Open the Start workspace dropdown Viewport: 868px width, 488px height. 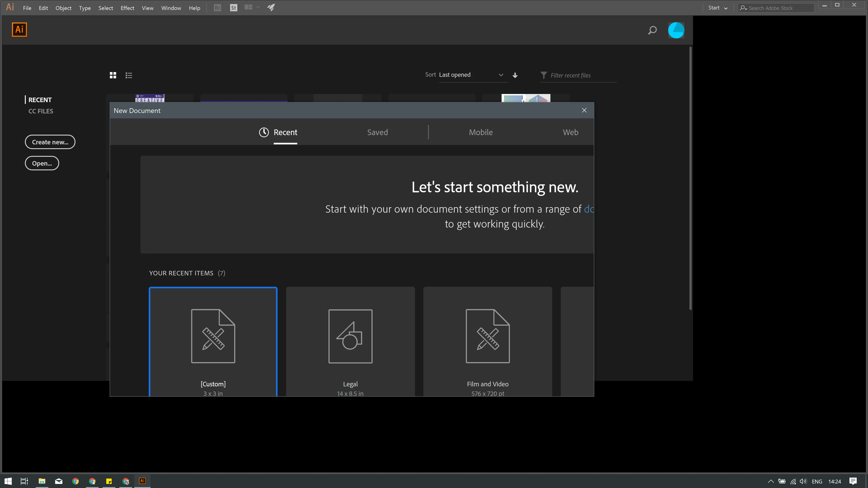pyautogui.click(x=718, y=8)
